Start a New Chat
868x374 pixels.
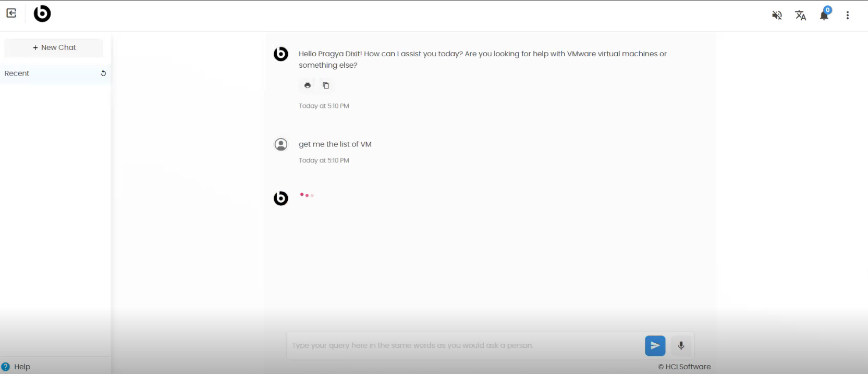coord(54,47)
